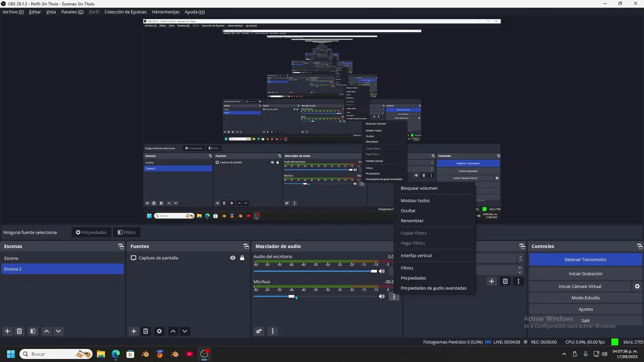
Task: Click the Salir button
Action: pyautogui.click(x=585, y=321)
